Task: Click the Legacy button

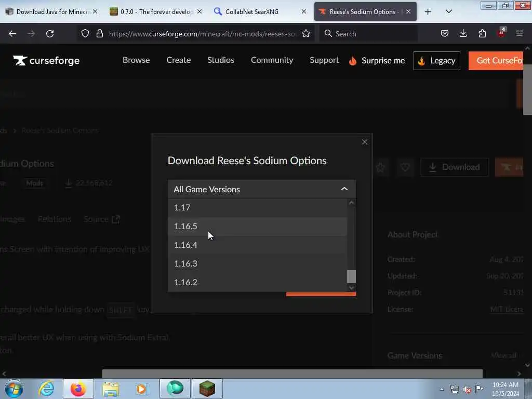Action: (436, 61)
